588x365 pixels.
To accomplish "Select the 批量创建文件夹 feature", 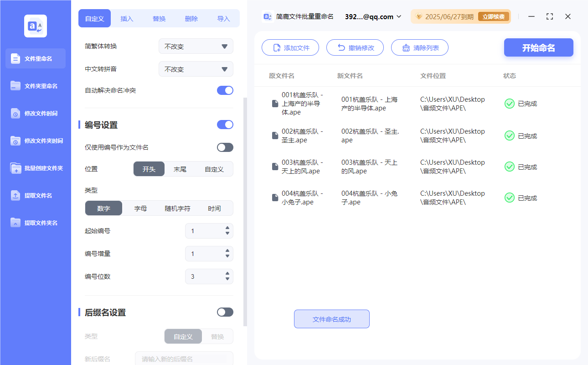I will click(x=35, y=168).
